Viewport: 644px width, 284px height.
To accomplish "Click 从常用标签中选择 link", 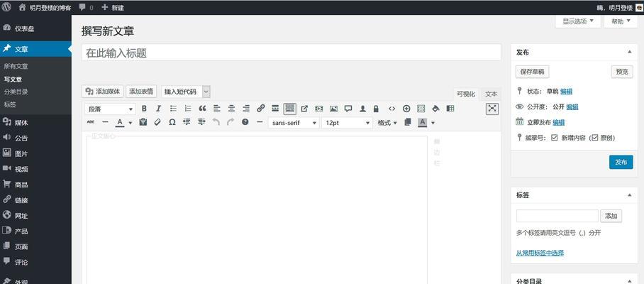I will point(540,253).
